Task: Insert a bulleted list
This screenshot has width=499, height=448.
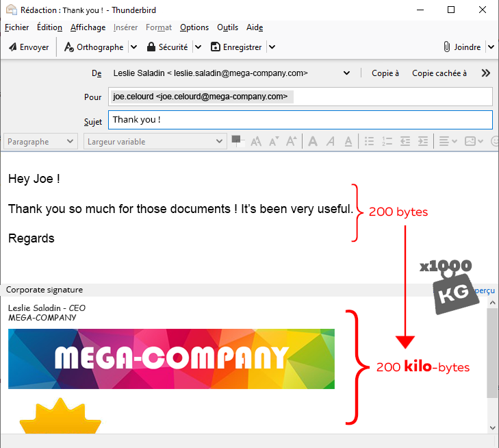Action: tap(370, 142)
